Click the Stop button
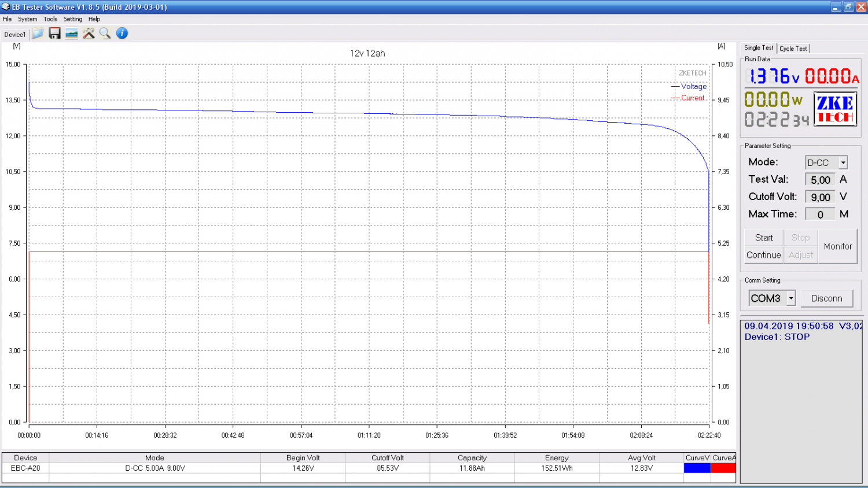Viewport: 868px width, 488px height. (800, 238)
